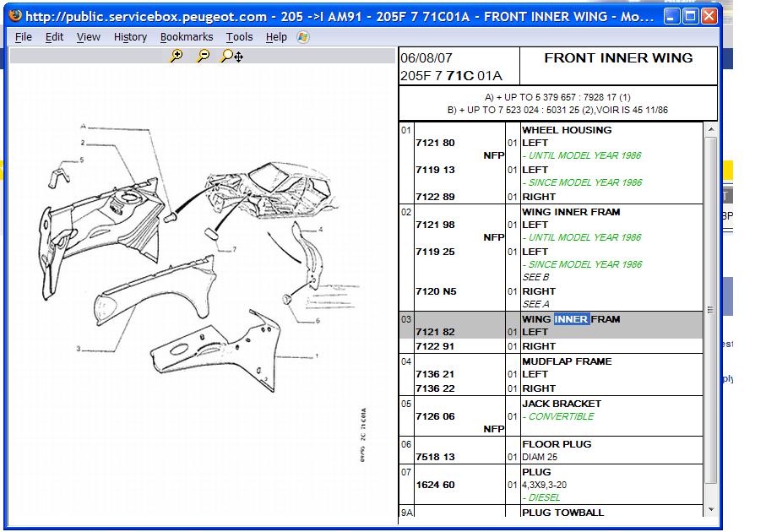Open the File menu
This screenshot has height=532, width=766.
[x=24, y=37]
